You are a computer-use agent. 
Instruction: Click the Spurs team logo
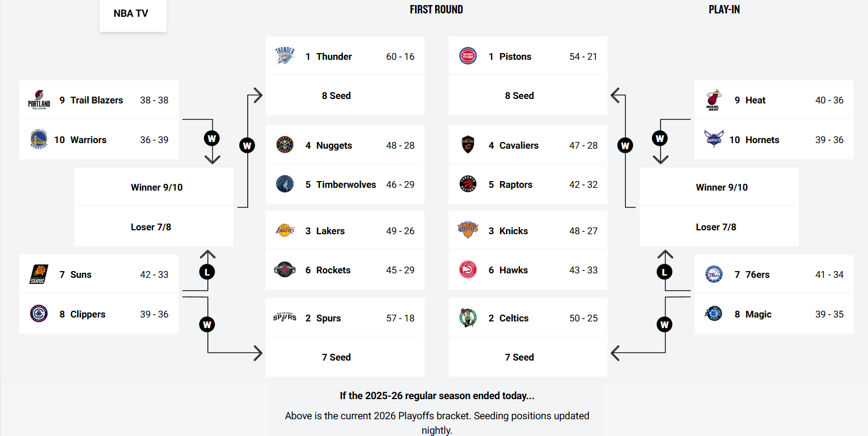[284, 317]
